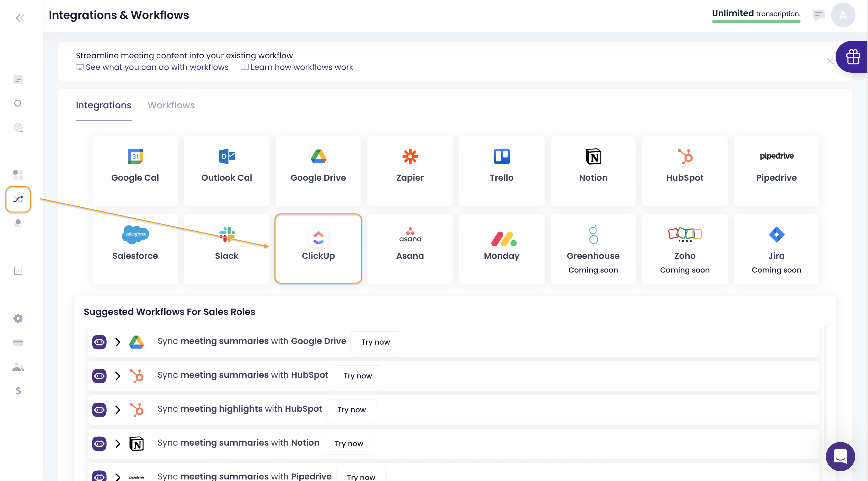Dismiss the streamline workflow banner
This screenshot has width=868, height=481.
[x=830, y=61]
